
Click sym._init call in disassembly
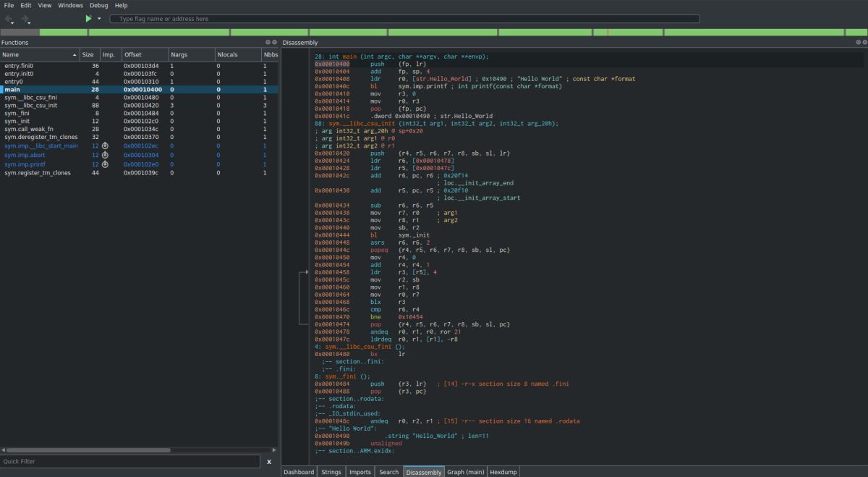414,237
